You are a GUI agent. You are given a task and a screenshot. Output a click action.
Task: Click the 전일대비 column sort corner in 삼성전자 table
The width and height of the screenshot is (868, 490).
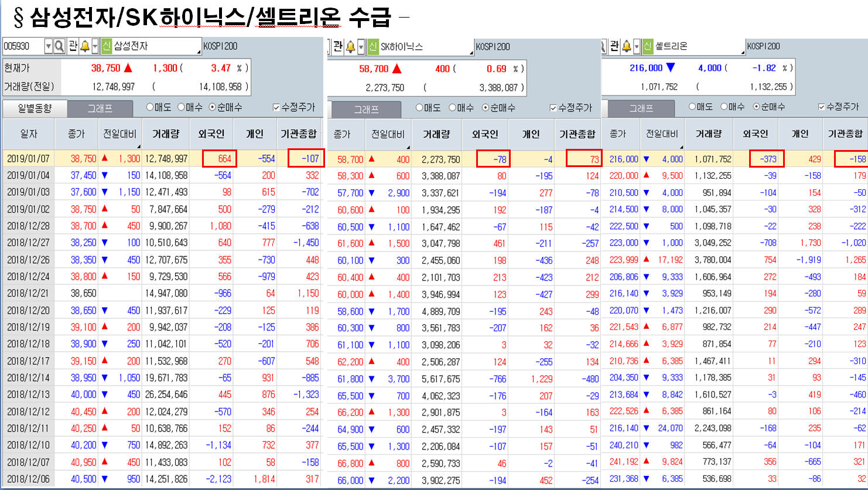coord(139,146)
